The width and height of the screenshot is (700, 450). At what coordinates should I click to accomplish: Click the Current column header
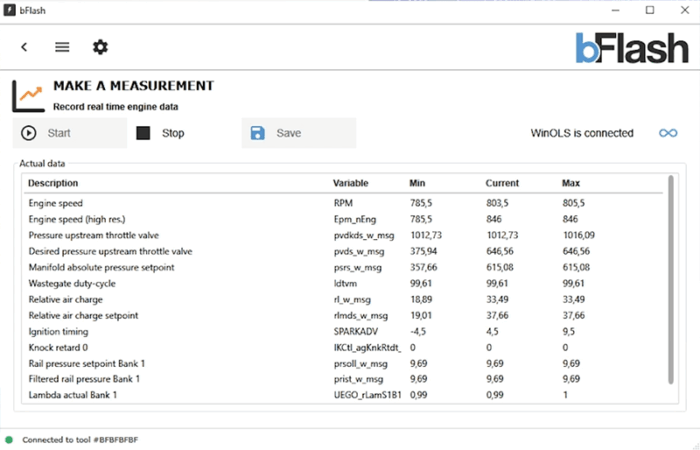tap(502, 183)
